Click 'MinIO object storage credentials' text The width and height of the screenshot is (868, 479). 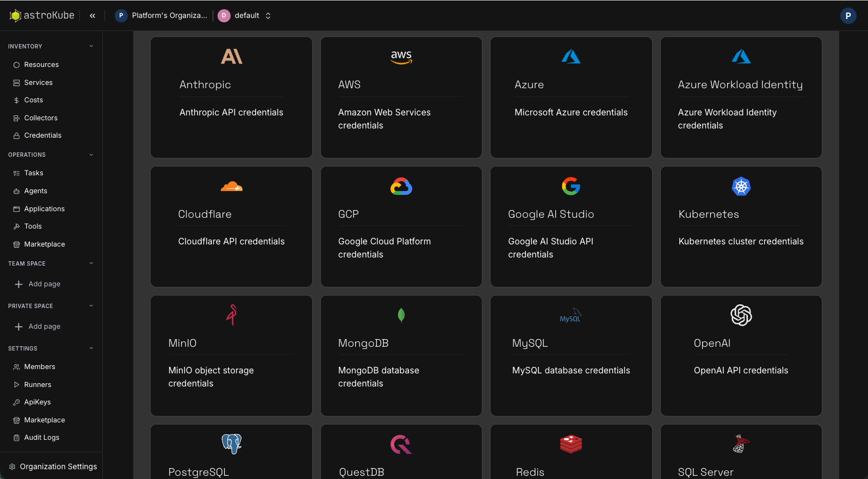pyautogui.click(x=211, y=377)
